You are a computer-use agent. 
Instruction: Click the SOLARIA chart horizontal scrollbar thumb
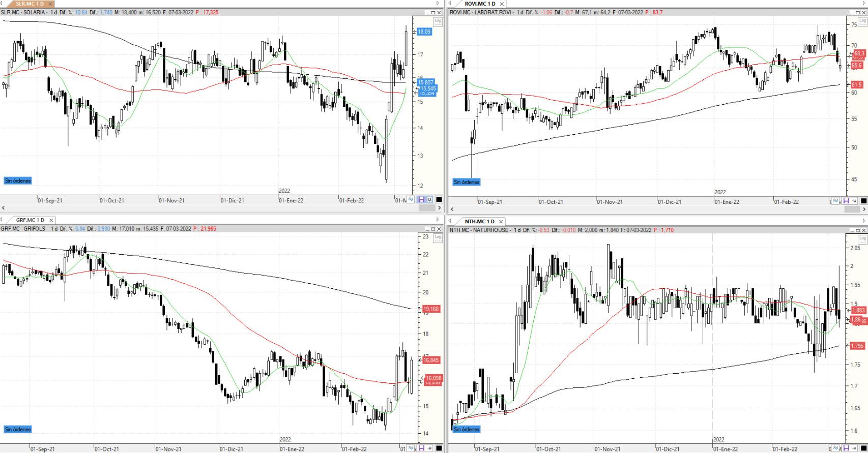click(427, 208)
